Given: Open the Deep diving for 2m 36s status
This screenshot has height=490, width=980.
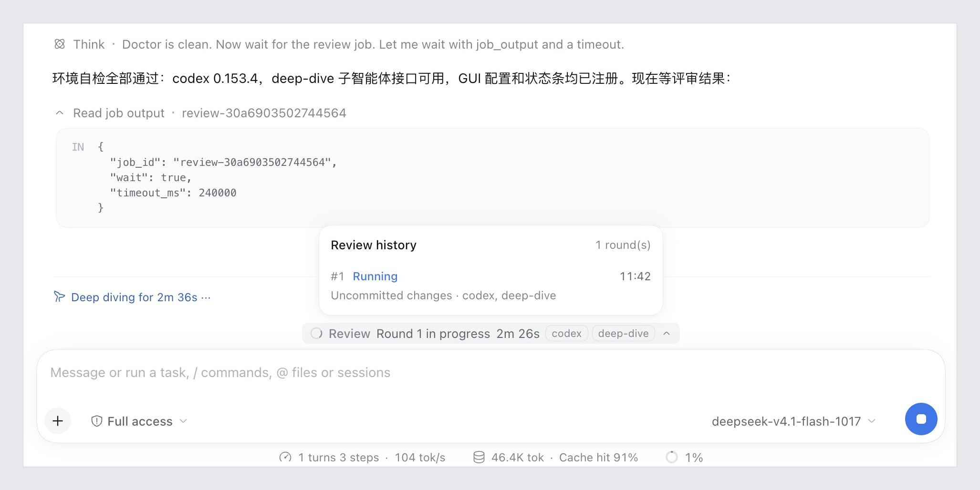Looking at the screenshot, I should coord(141,297).
